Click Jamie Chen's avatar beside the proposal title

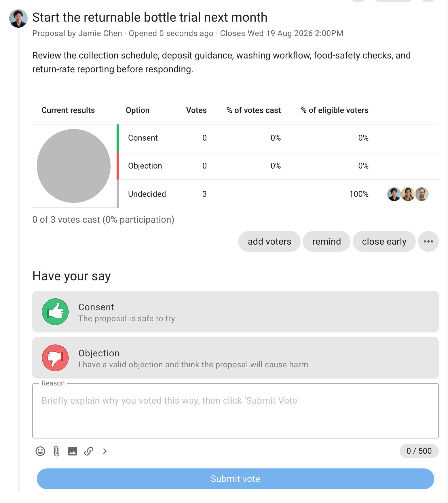click(18, 18)
